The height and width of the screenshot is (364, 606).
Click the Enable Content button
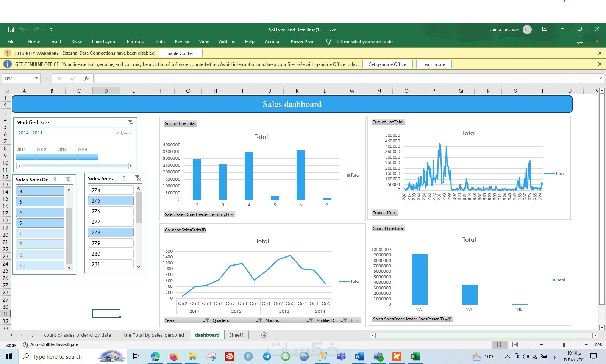(181, 53)
